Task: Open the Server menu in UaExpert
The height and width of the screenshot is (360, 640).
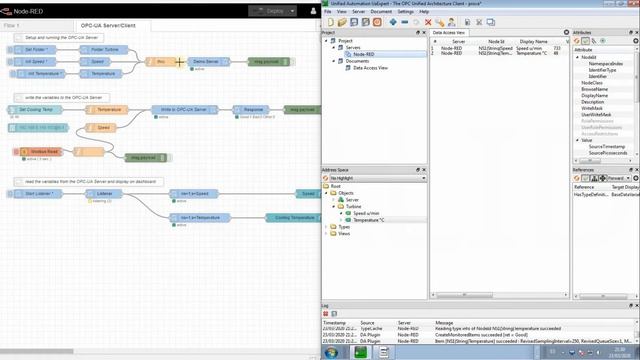Action: point(358,12)
